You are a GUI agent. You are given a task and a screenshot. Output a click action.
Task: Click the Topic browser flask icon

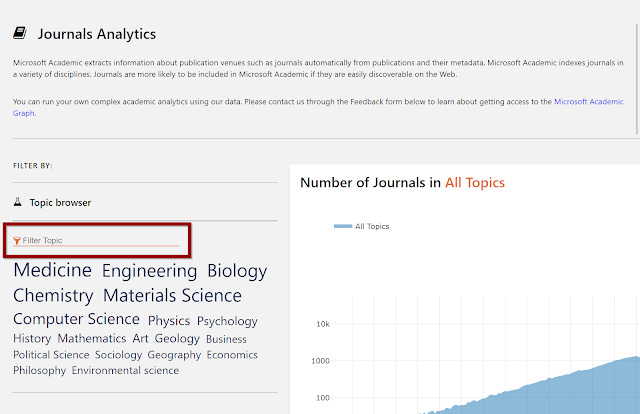click(x=18, y=202)
